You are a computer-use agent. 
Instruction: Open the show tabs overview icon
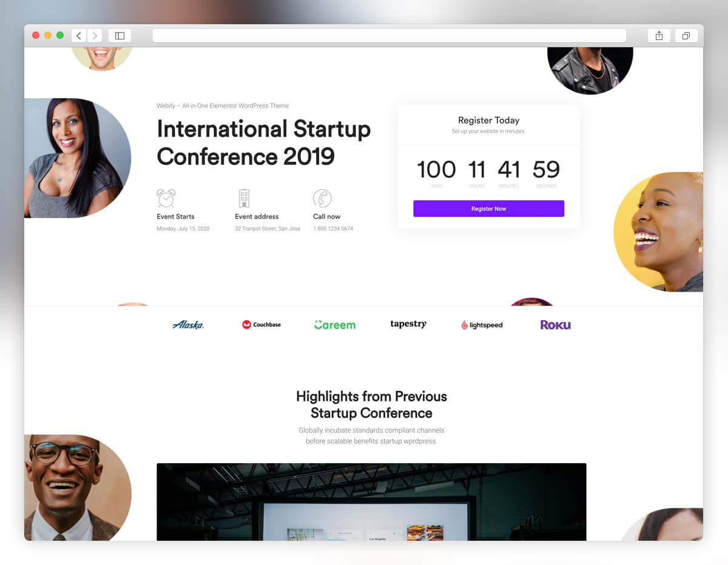[686, 36]
